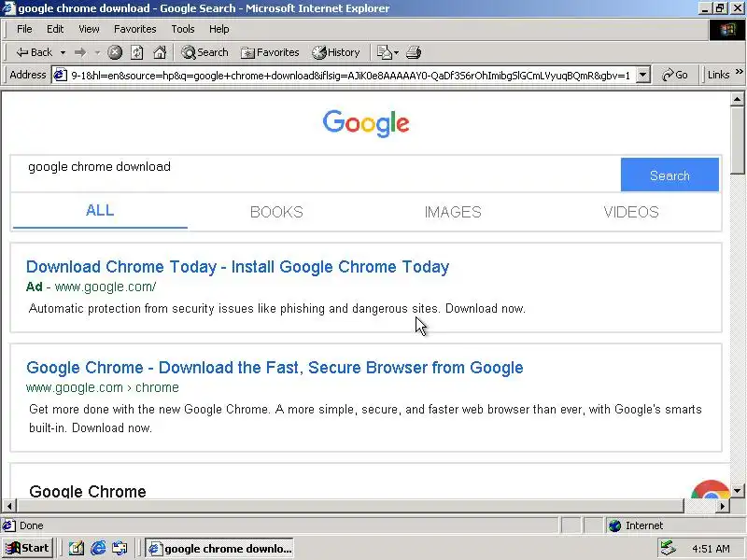Open Google Chrome - Download the Fast, Secure Browser link

(x=275, y=368)
